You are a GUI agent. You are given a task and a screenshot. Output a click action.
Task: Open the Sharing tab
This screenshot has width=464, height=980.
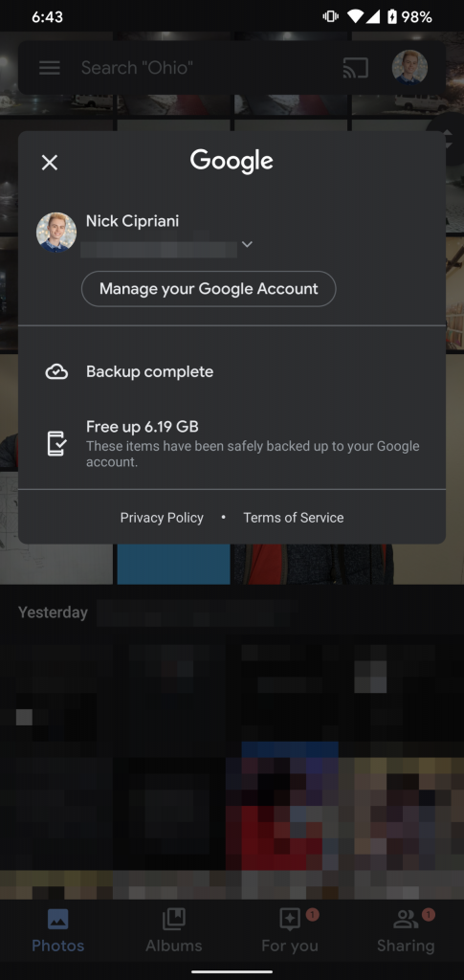coord(406,930)
